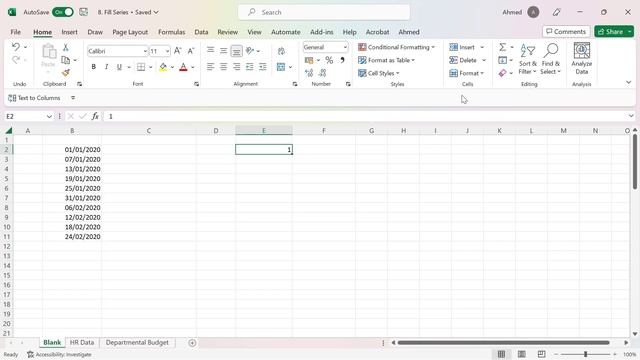Add a new sheet with plus button
Screen dimensions: 640x360
192,343
